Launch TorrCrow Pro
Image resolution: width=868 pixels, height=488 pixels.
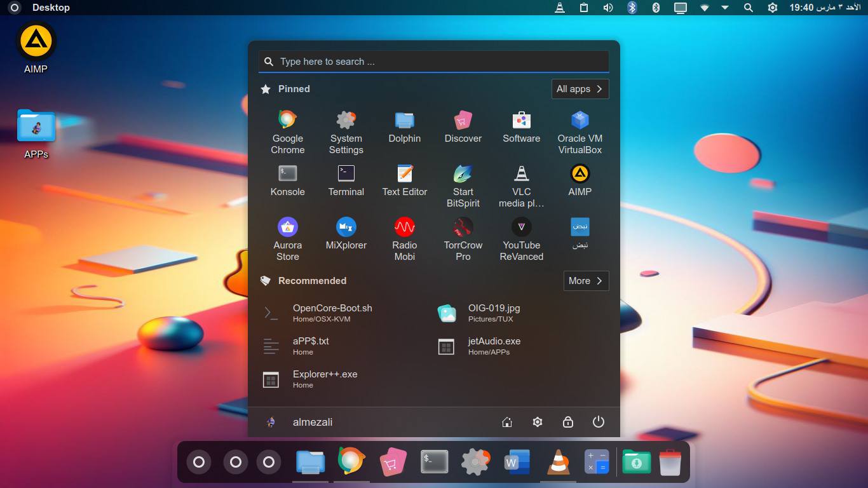(463, 239)
